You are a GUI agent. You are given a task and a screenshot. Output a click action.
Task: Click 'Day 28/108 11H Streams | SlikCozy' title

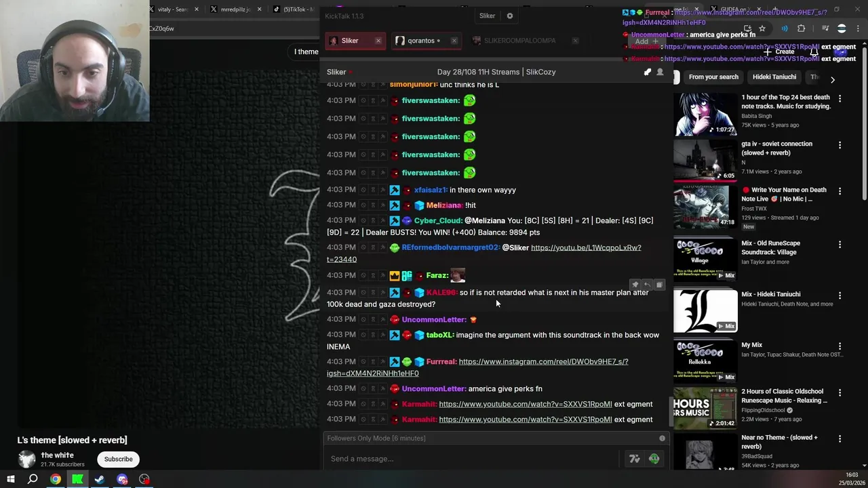[x=496, y=72]
